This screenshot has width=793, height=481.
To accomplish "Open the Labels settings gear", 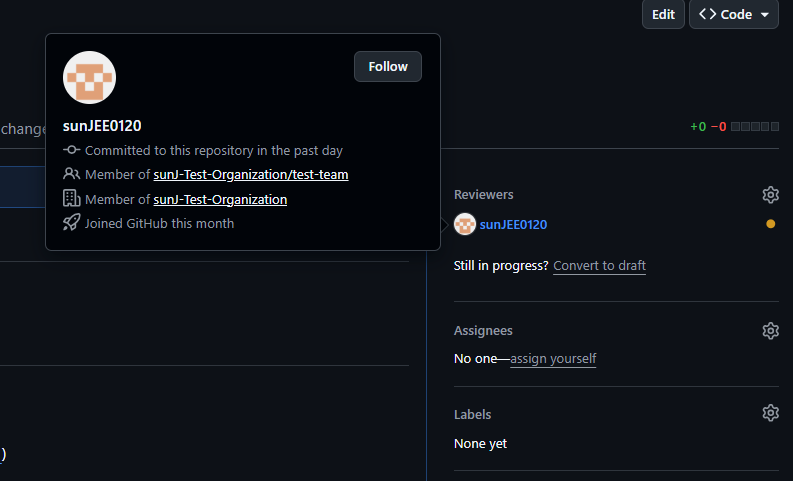I will (x=770, y=413).
